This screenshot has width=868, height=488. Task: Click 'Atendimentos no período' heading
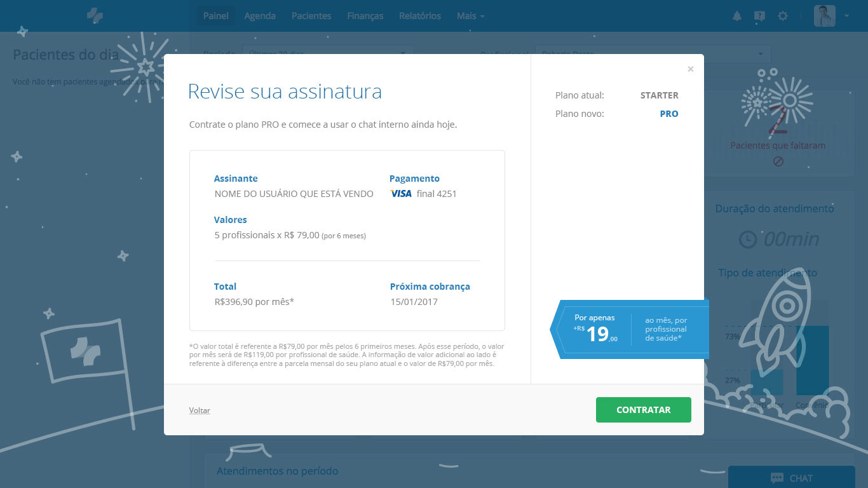tap(278, 471)
